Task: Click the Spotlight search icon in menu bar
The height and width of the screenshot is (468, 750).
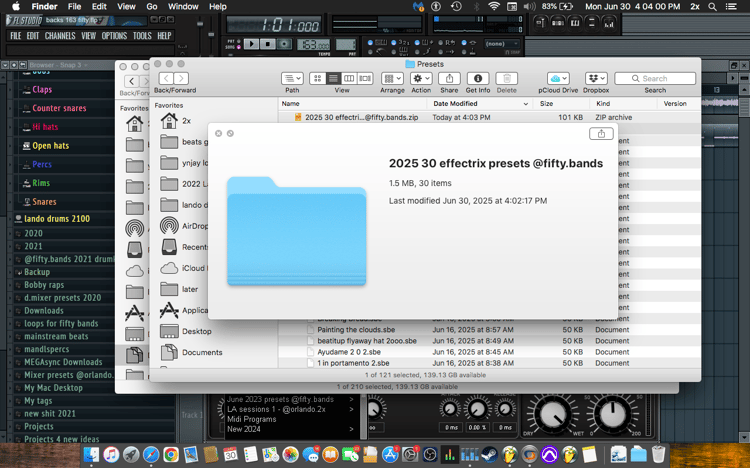Action: click(x=712, y=7)
